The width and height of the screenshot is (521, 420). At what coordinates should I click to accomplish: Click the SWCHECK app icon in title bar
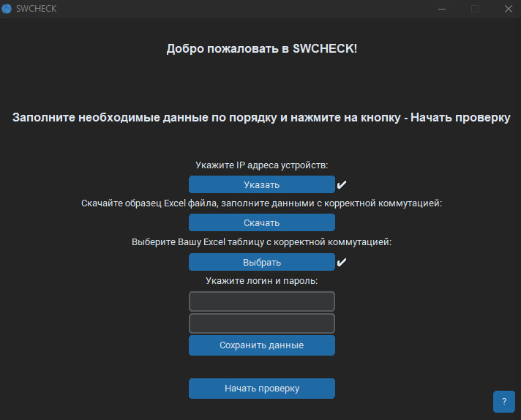coord(7,9)
